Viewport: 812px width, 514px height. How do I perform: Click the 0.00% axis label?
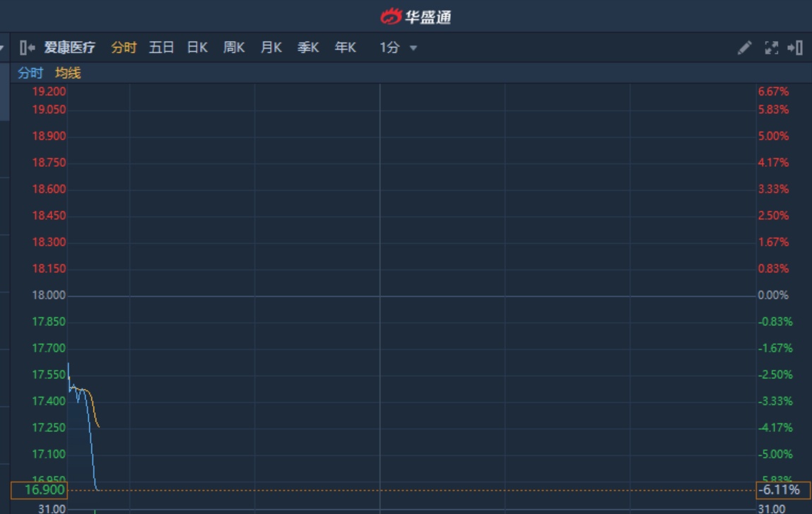tap(773, 296)
